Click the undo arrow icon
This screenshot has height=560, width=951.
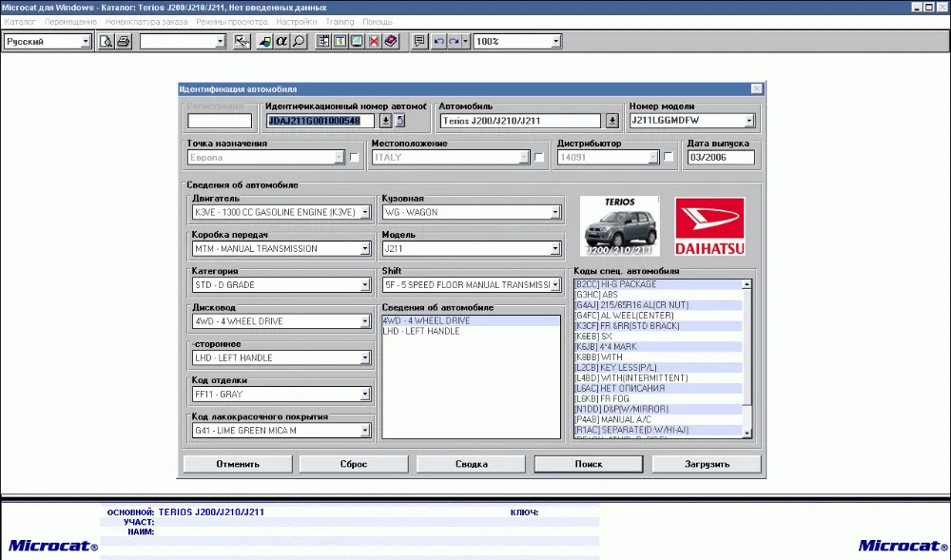point(438,41)
